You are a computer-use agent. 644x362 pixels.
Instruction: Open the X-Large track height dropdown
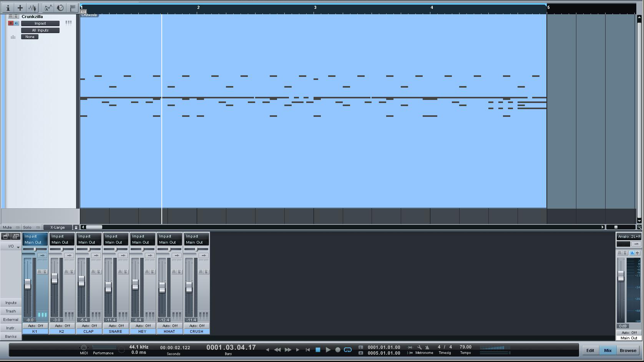pyautogui.click(x=58, y=227)
